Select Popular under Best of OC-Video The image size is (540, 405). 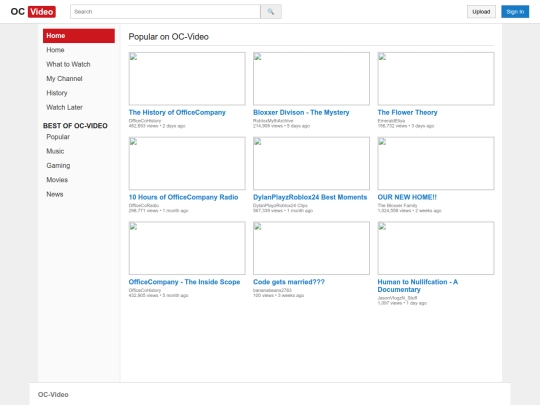click(x=58, y=137)
